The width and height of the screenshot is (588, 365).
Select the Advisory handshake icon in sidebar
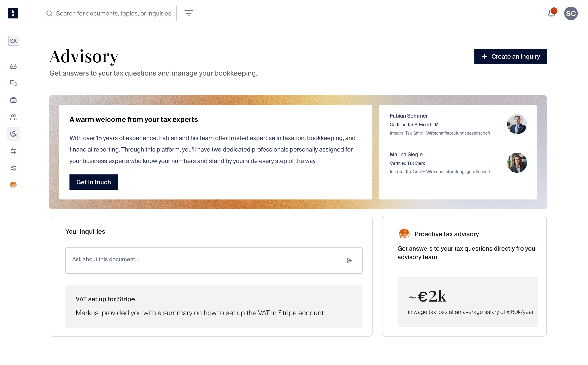pos(13,134)
